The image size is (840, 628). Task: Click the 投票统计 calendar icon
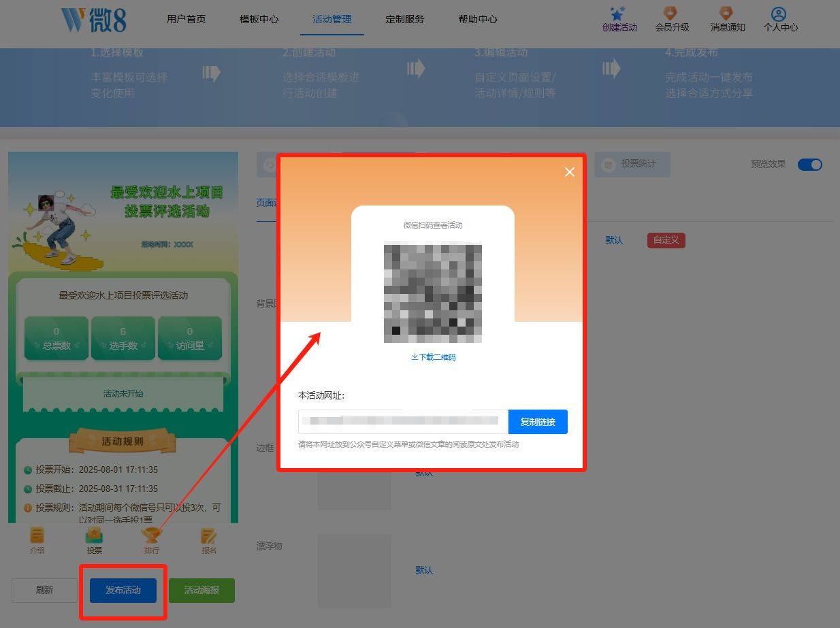pos(609,164)
